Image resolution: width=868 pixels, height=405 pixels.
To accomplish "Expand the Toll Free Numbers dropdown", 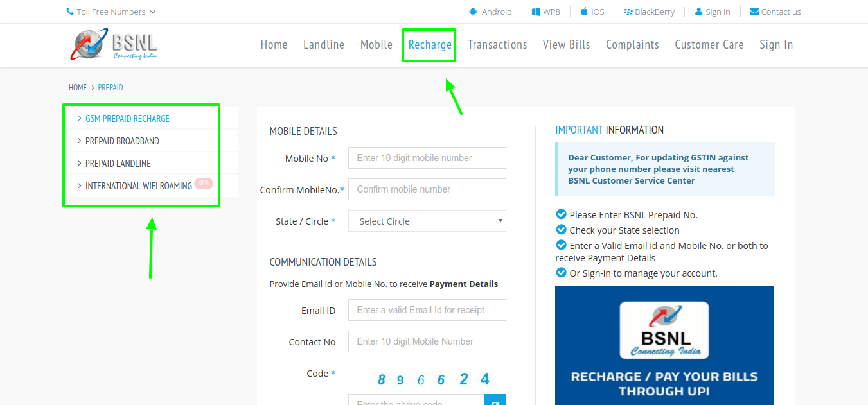I will [x=111, y=12].
